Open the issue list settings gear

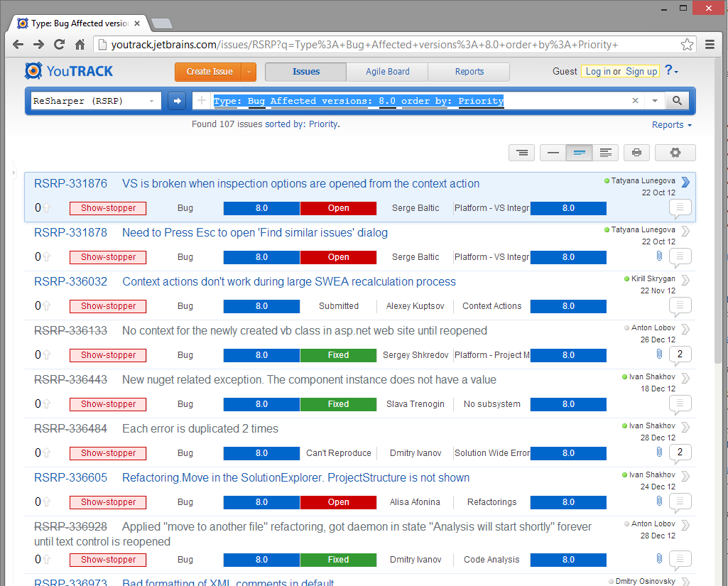pyautogui.click(x=675, y=152)
